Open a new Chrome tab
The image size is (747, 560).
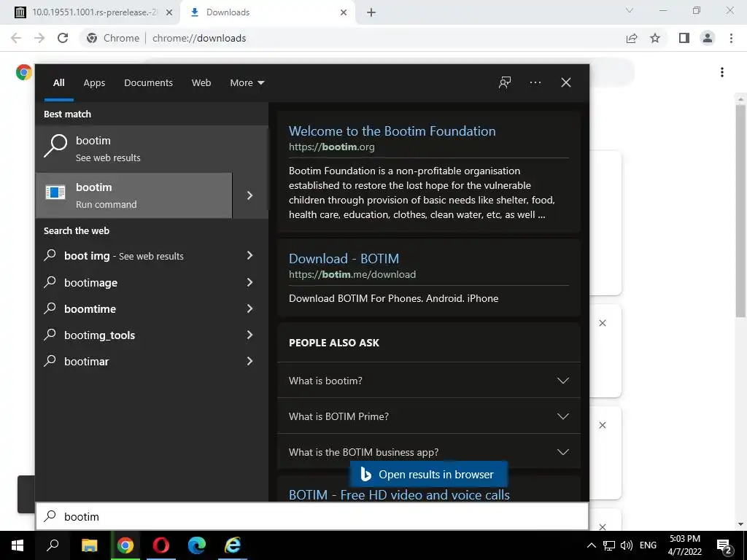pos(371,12)
